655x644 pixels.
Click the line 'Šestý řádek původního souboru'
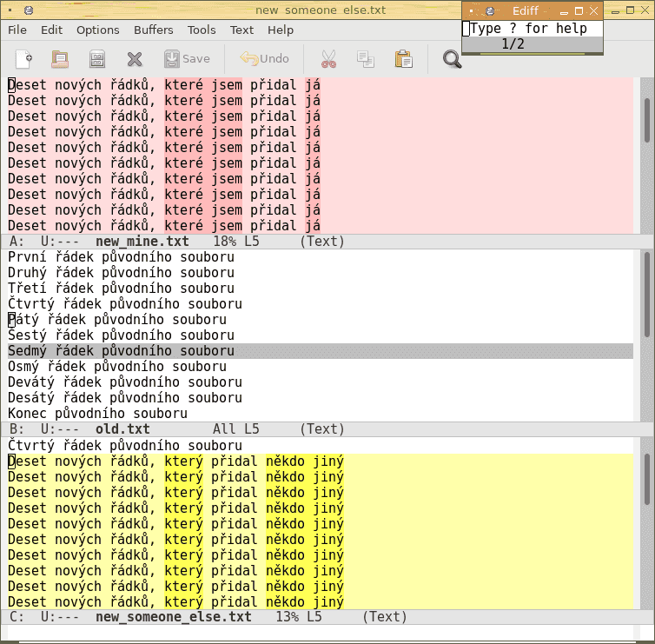click(x=121, y=335)
